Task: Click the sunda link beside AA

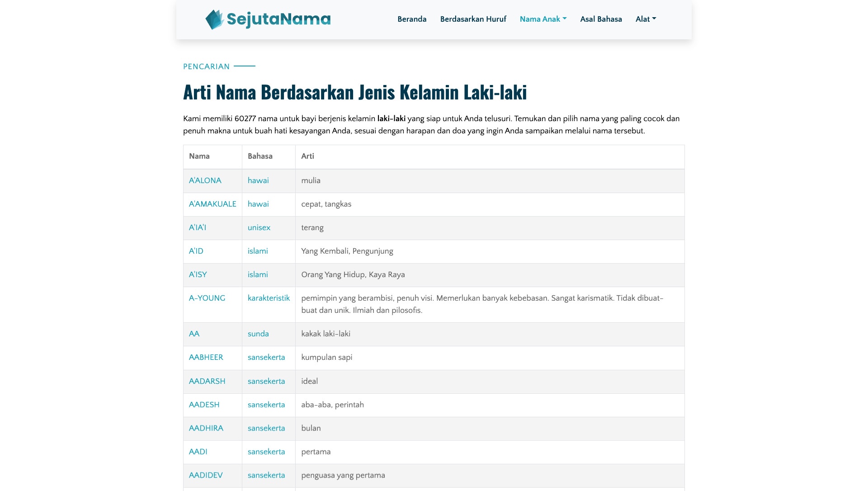Action: (258, 334)
